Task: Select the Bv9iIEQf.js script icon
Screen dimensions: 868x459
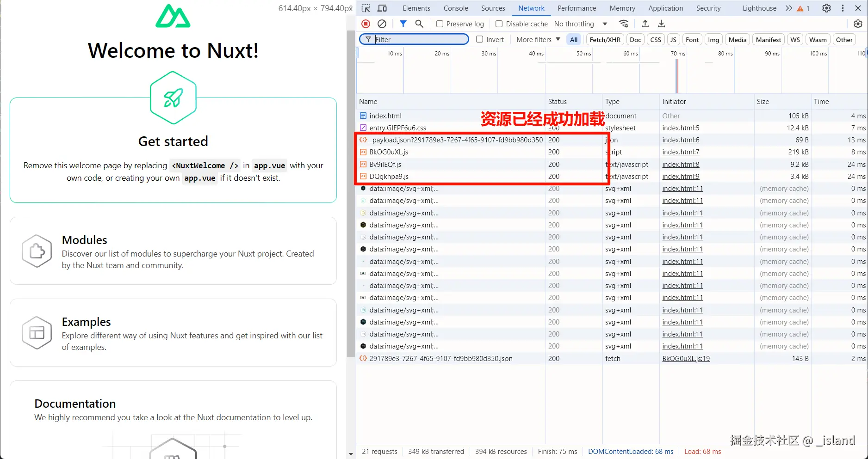Action: (x=363, y=165)
